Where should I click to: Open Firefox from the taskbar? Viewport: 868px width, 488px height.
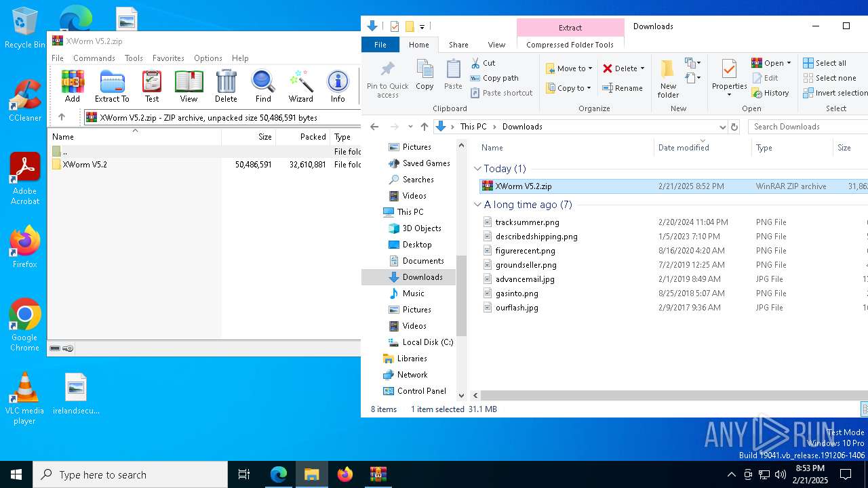345,474
